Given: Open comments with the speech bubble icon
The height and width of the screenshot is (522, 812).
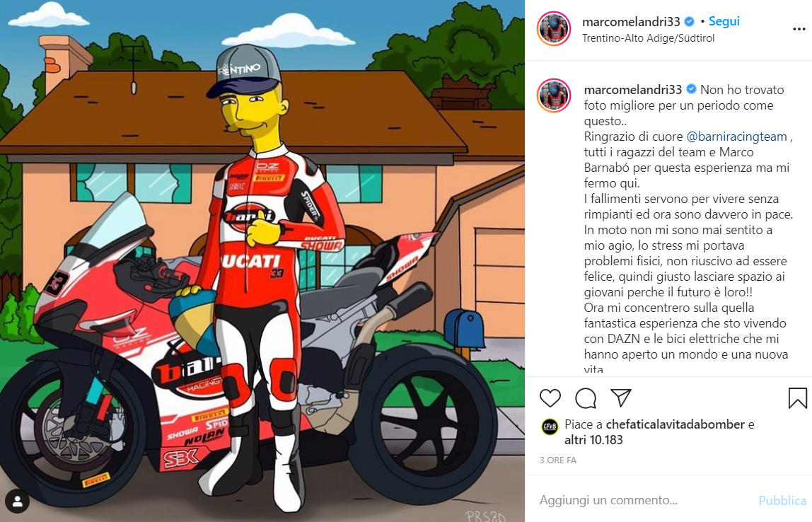Looking at the screenshot, I should pos(586,398).
